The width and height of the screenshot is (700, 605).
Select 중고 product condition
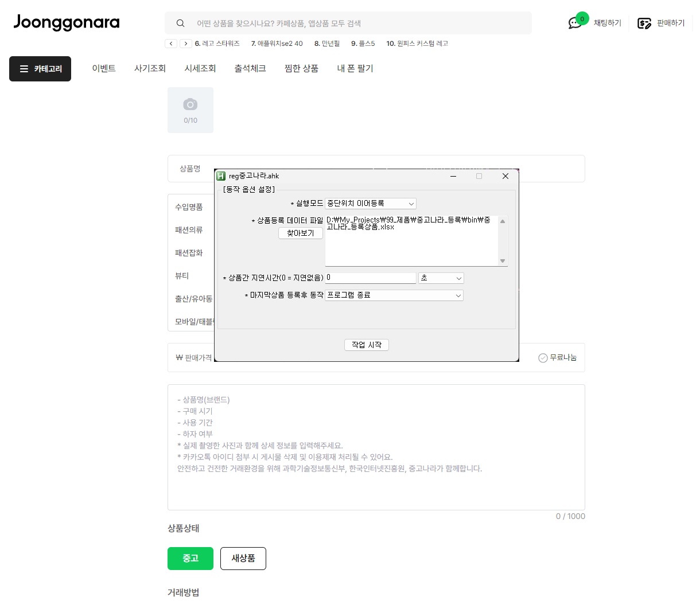click(190, 559)
